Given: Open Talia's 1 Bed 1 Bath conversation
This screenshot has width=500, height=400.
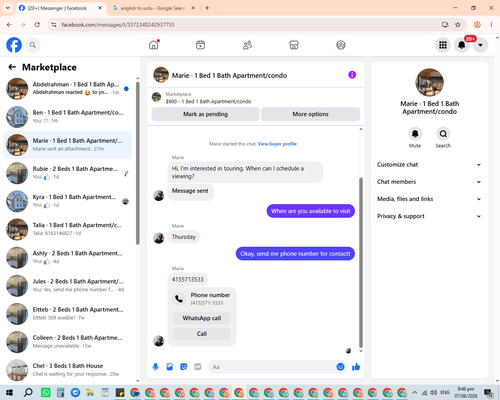Looking at the screenshot, I should pyautogui.click(x=67, y=229).
